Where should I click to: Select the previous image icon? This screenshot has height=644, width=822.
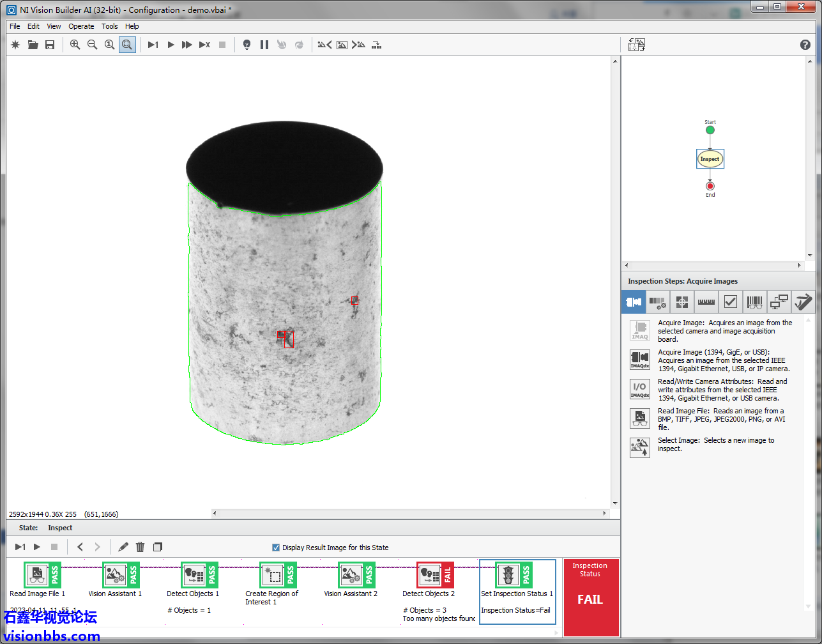tap(324, 45)
